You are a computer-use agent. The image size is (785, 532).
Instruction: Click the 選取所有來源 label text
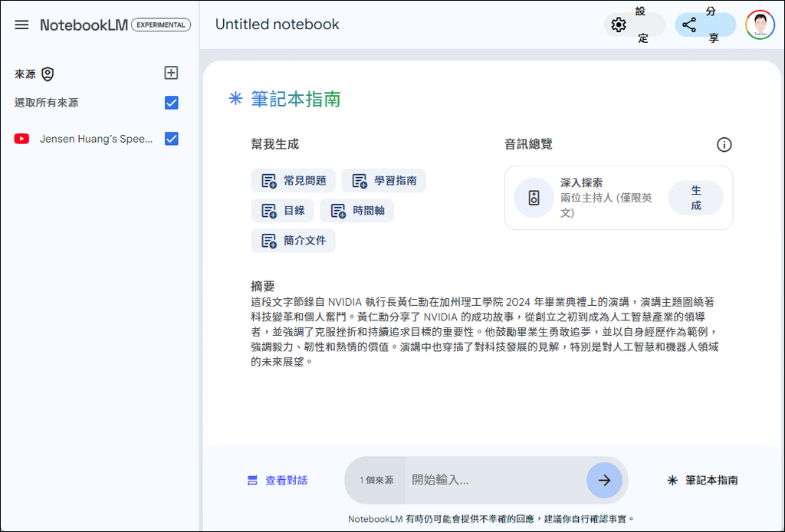click(x=47, y=103)
